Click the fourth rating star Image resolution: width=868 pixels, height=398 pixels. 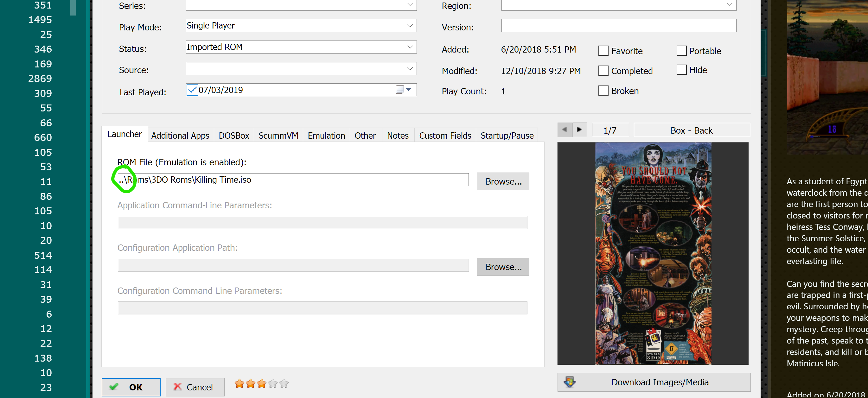273,383
